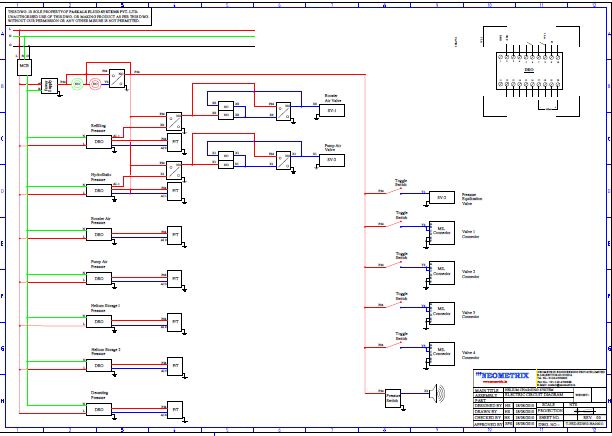The width and height of the screenshot is (612, 436).
Task: Select the SV-2 Pump Air Valve block
Action: (x=331, y=159)
